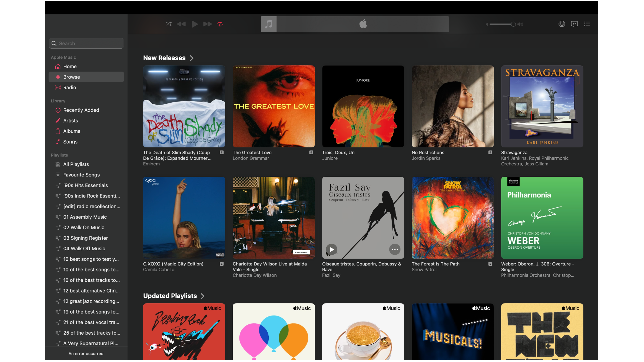Open more options for Oiseaux tristes album
The height and width of the screenshot is (362, 644).
pyautogui.click(x=395, y=249)
